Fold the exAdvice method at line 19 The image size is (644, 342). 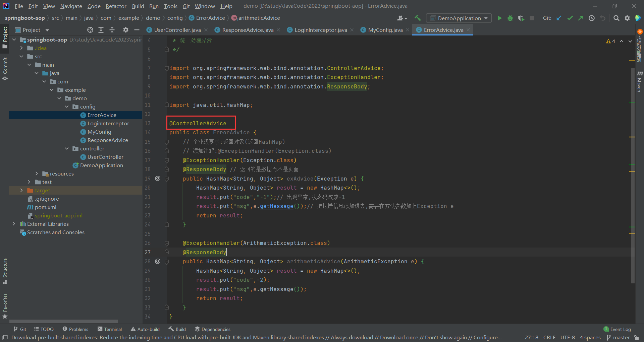(167, 179)
